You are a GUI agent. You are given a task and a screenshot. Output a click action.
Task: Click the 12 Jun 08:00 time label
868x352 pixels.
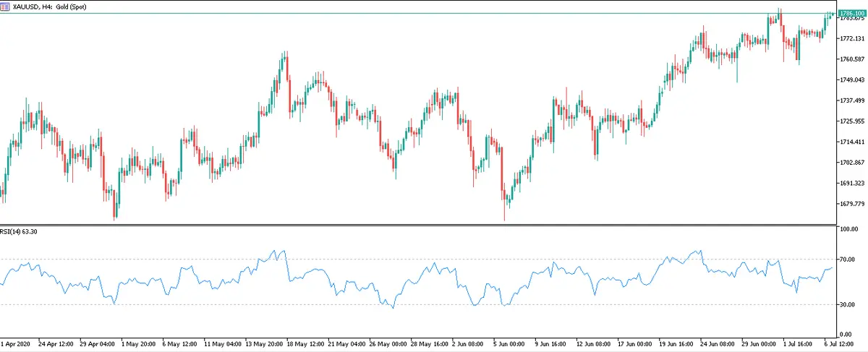coord(592,345)
